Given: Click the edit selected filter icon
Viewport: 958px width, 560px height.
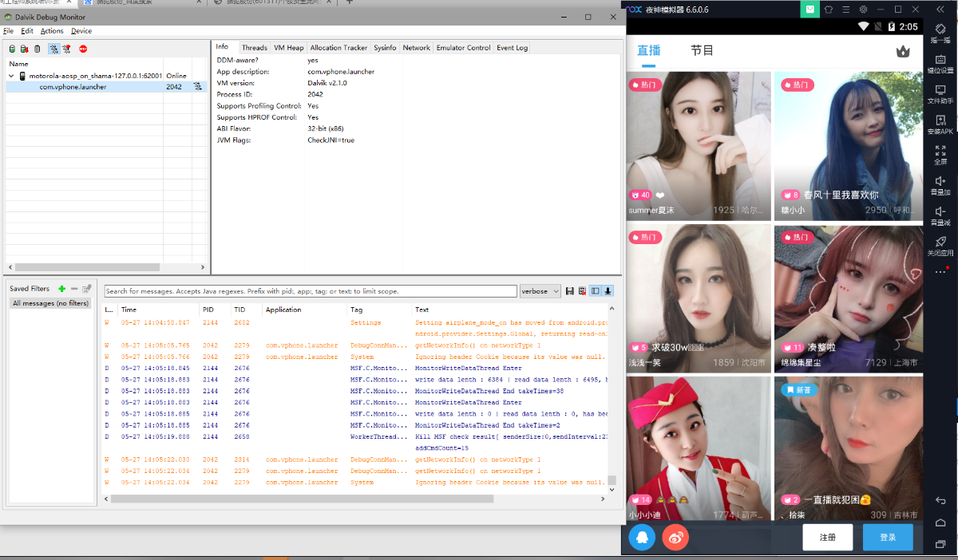Looking at the screenshot, I should click(x=87, y=289).
